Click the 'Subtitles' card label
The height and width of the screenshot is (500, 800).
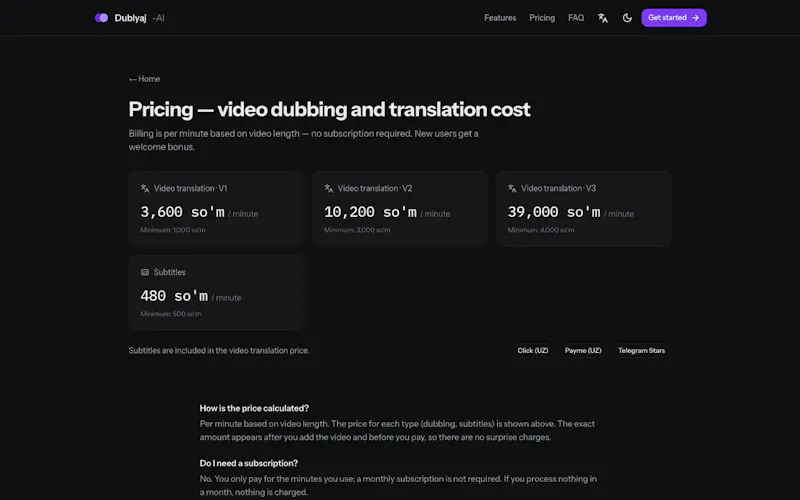click(x=169, y=272)
